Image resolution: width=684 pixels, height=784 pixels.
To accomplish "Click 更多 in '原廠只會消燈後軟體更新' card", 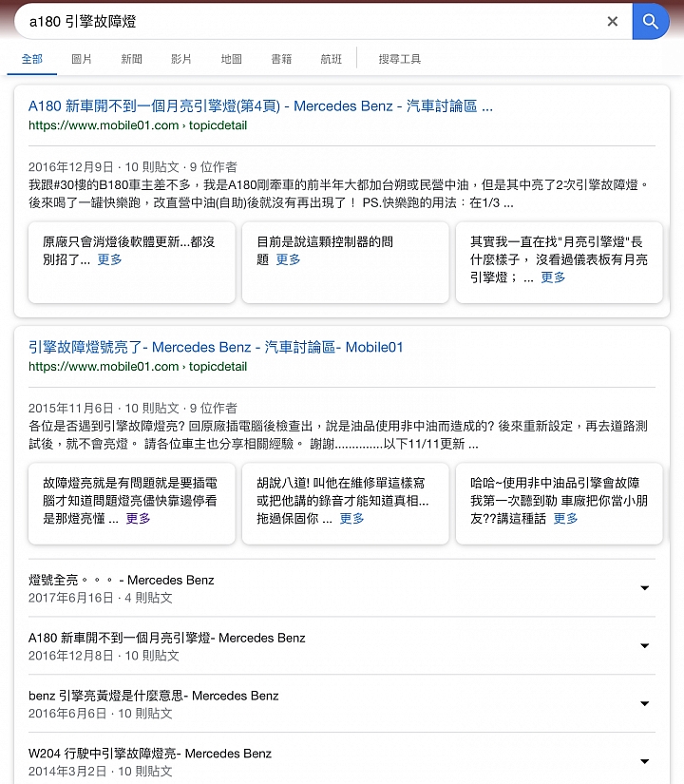I will coord(109,259).
